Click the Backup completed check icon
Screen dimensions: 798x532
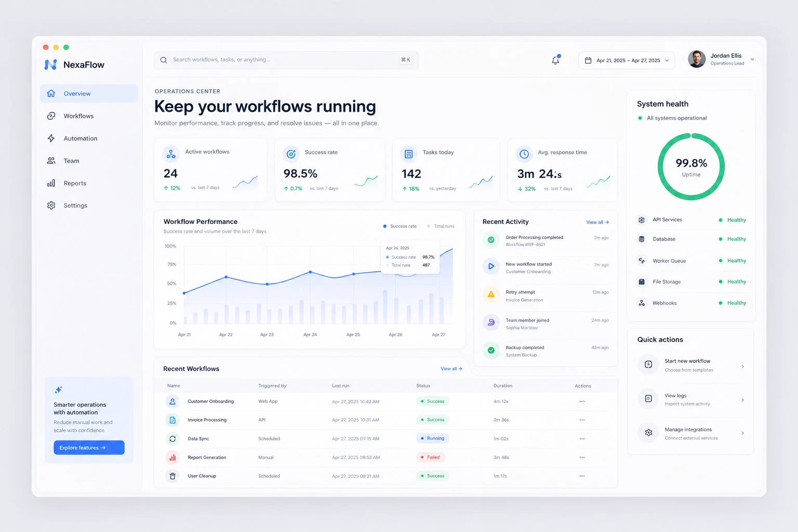[491, 350]
